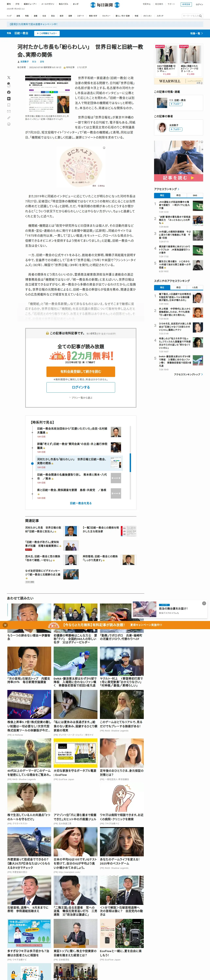
Task: Bookmark the article with the Hatena icon
Action: (9, 98)
